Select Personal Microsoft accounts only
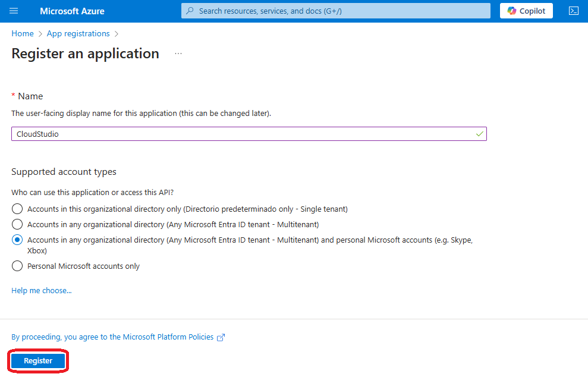588x380 pixels. [17, 266]
